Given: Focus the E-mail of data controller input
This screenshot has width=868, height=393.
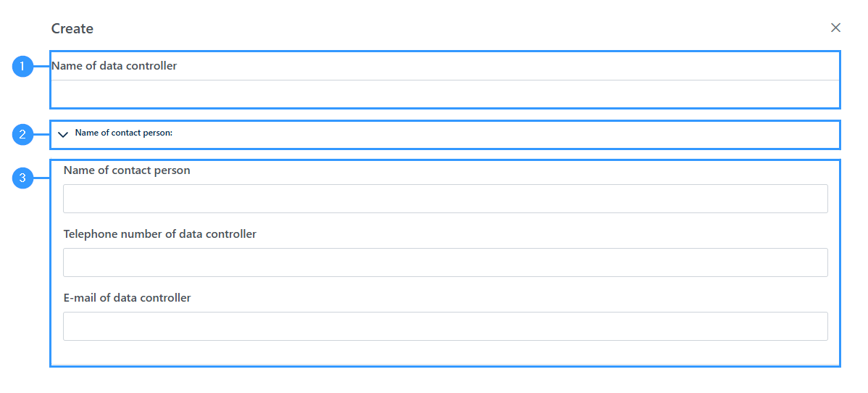Looking at the screenshot, I should coord(445,326).
